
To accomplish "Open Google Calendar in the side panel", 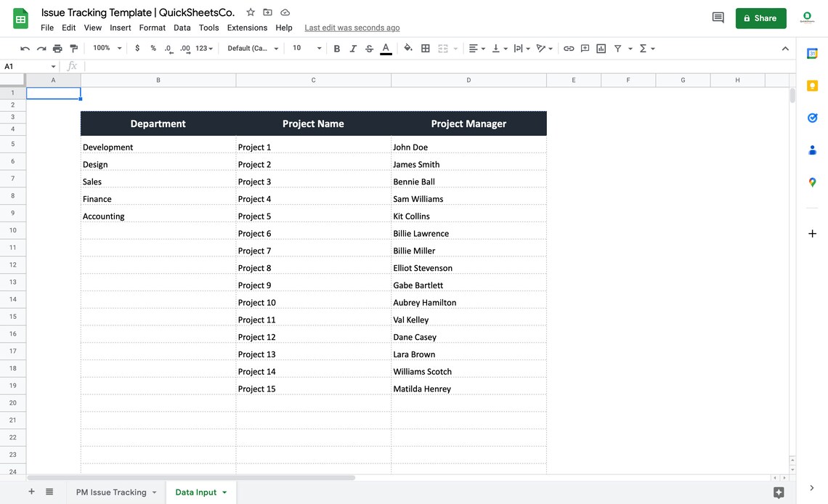I will pyautogui.click(x=812, y=53).
